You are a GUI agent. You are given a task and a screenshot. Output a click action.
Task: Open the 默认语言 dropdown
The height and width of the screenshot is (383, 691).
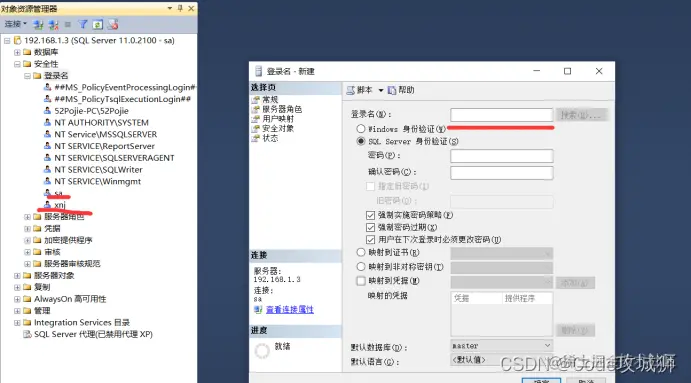(x=502, y=360)
